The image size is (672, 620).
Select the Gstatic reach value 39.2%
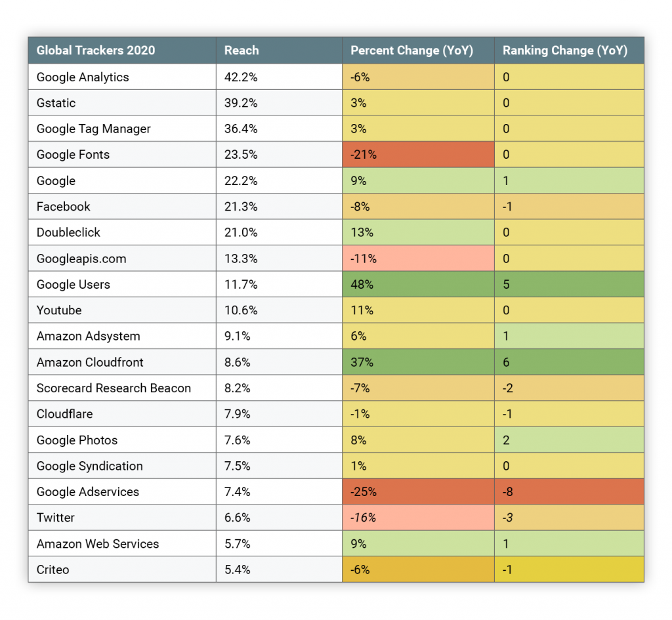tap(241, 103)
